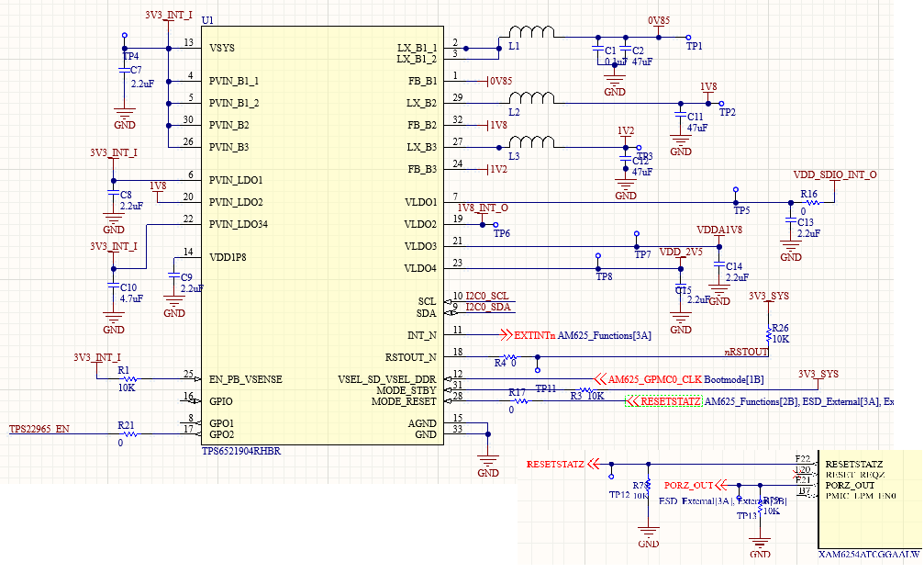The image size is (924, 573).
Task: Click test point TP7
Action: [x=637, y=234]
